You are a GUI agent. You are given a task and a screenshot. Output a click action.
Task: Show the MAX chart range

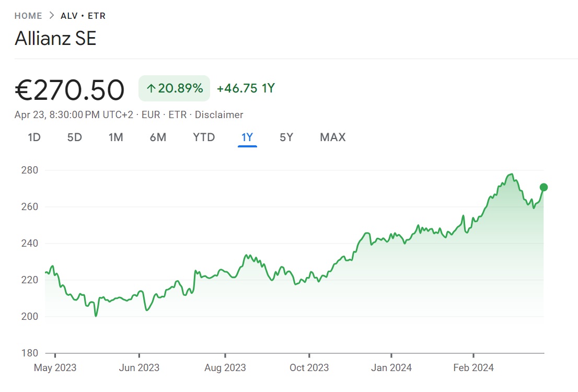(x=333, y=137)
